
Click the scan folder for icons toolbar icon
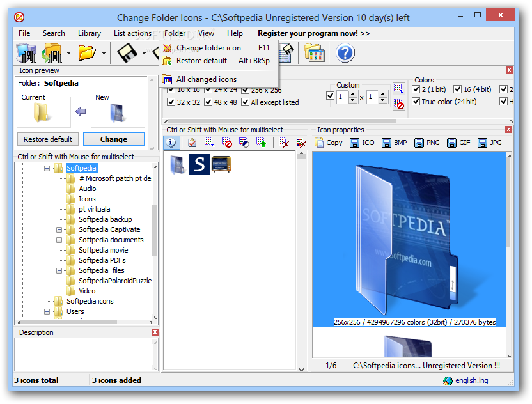point(52,53)
